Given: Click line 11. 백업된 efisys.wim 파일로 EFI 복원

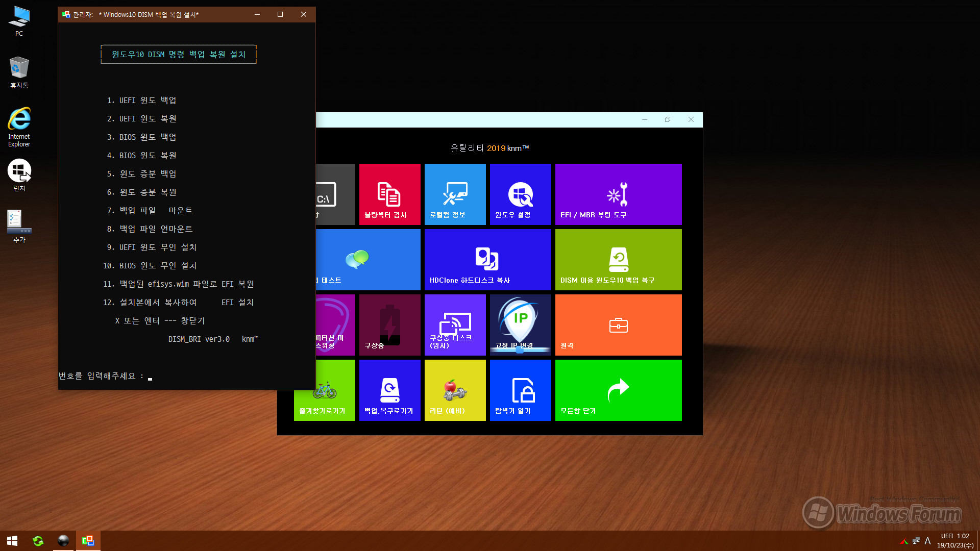Looking at the screenshot, I should [x=178, y=284].
